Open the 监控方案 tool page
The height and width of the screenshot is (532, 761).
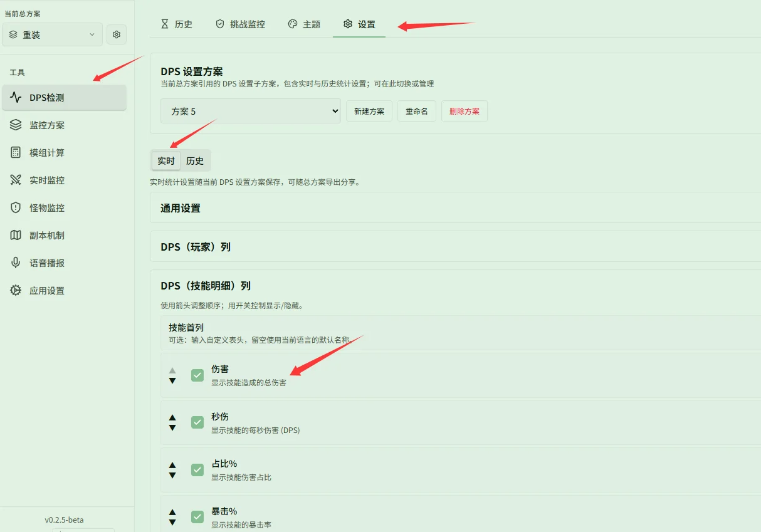[x=65, y=125]
